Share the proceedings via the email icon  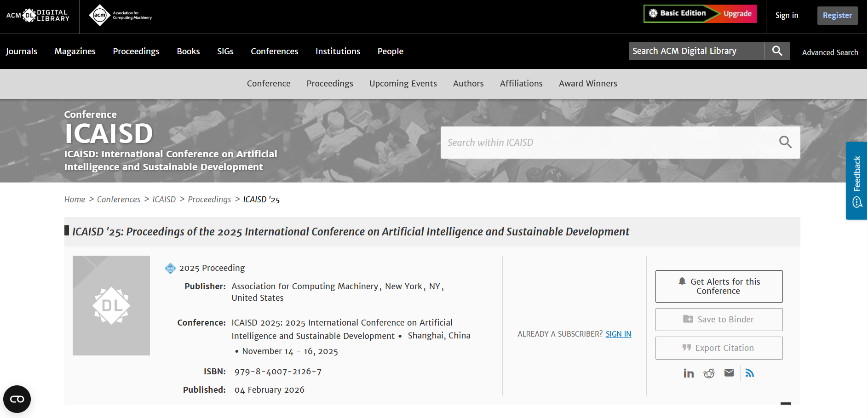[729, 373]
